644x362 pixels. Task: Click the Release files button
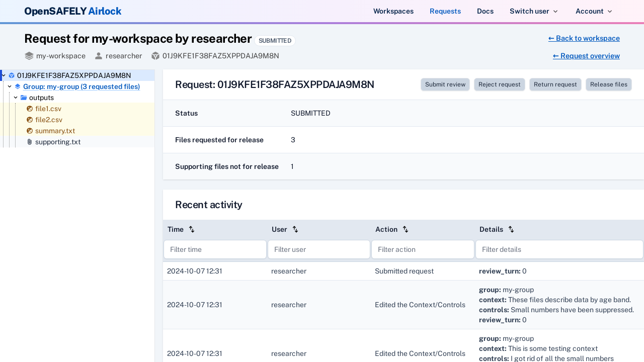(x=608, y=84)
